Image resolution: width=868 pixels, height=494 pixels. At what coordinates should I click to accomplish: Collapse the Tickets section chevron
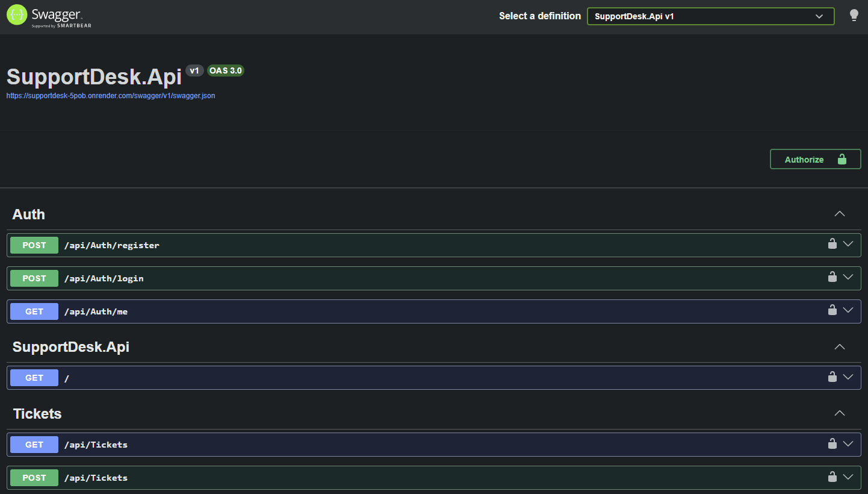click(x=840, y=413)
